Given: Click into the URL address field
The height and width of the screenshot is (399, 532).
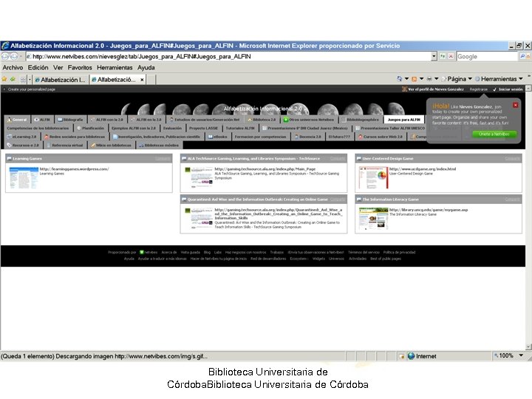Looking at the screenshot, I should coord(229,56).
